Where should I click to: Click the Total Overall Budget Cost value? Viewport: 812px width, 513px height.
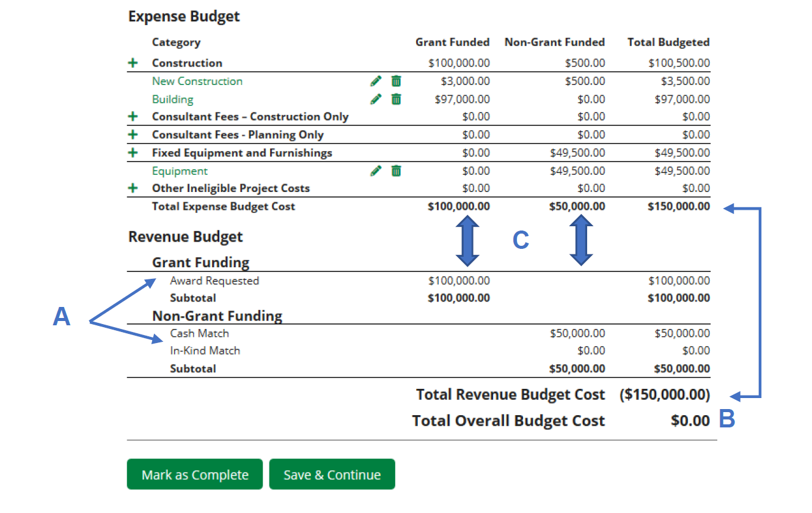[x=690, y=421]
